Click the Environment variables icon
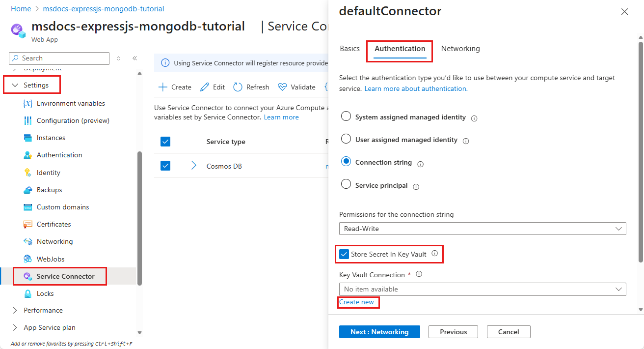Screen dimensions: 644x349 coord(27,104)
